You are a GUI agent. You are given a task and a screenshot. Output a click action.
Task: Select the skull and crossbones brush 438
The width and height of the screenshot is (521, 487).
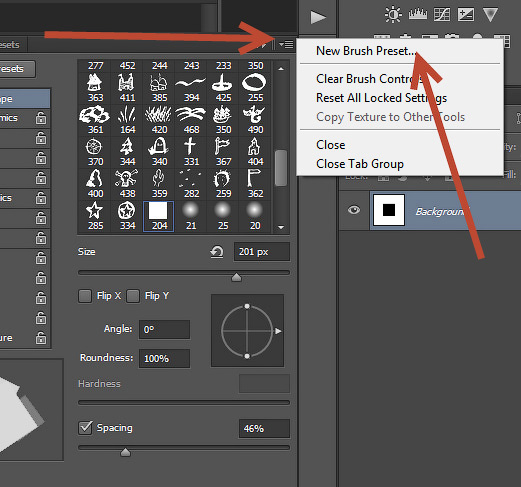point(127,183)
